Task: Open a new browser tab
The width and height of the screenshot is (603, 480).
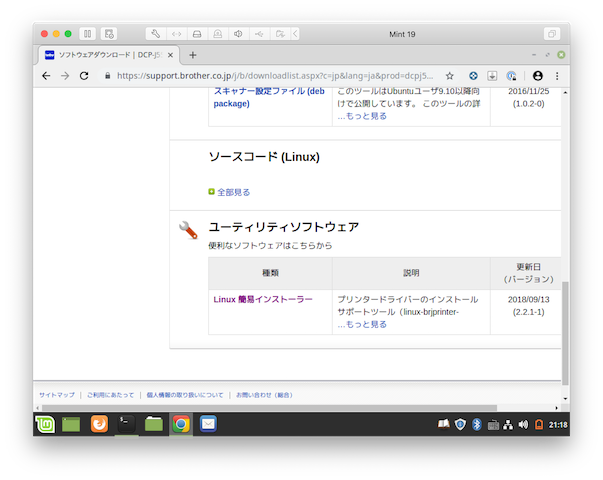Action: [x=193, y=54]
